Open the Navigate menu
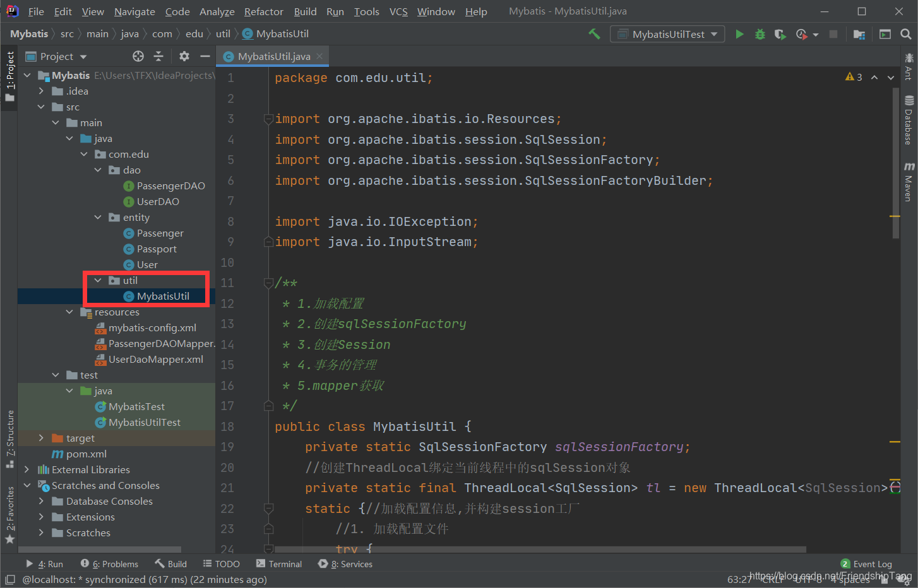Screen dimensions: 918x588 tap(134, 11)
